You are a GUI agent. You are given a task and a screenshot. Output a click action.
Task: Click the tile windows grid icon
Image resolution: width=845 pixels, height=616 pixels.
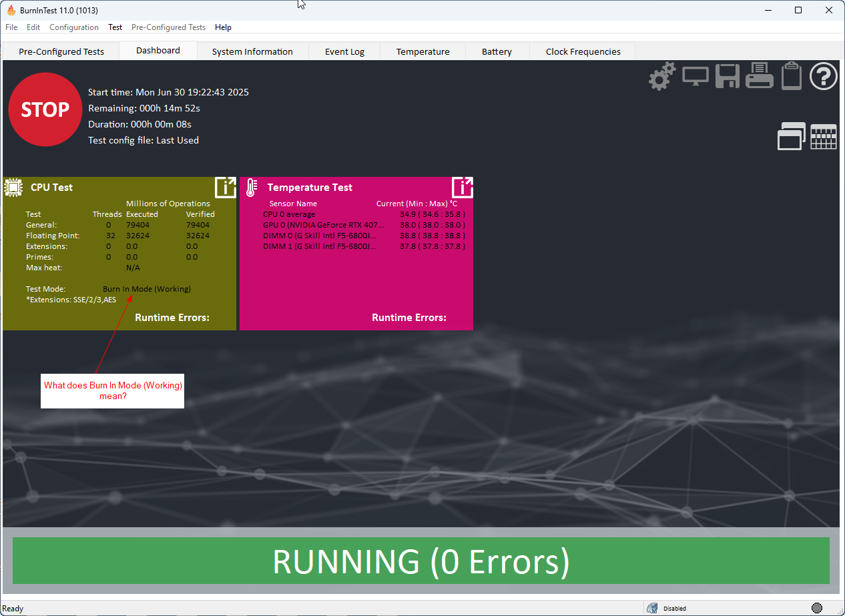824,136
